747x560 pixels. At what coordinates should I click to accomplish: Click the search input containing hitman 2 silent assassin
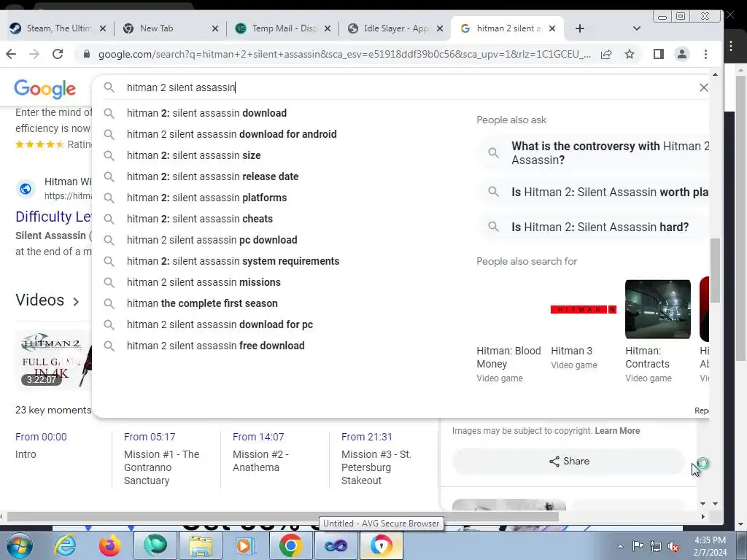tap(400, 87)
